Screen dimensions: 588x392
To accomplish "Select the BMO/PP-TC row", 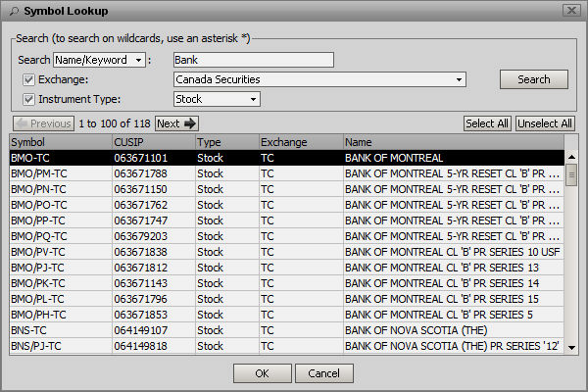I will 287,220.
